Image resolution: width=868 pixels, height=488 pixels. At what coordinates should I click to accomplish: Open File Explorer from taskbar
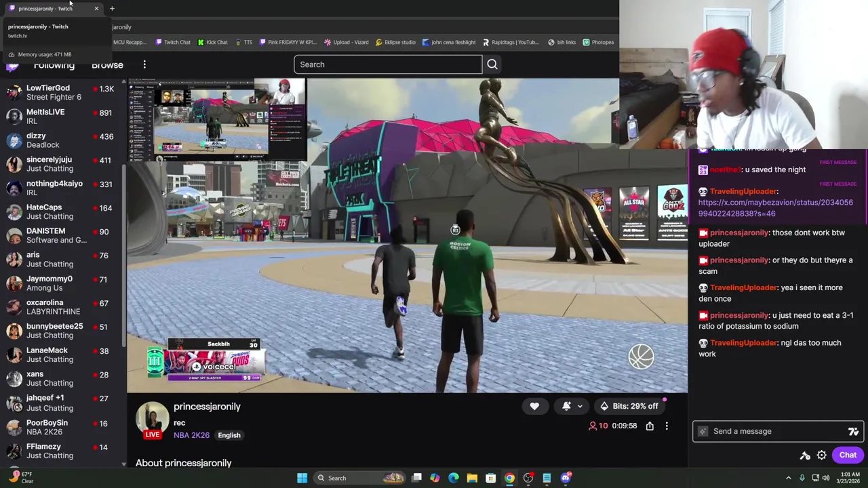click(472, 478)
